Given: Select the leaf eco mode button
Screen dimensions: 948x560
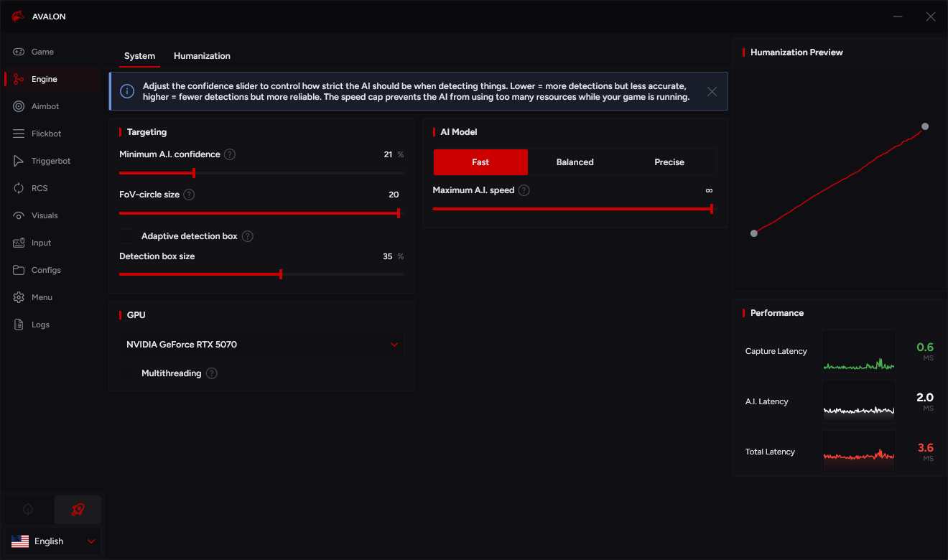Looking at the screenshot, I should coord(28,510).
